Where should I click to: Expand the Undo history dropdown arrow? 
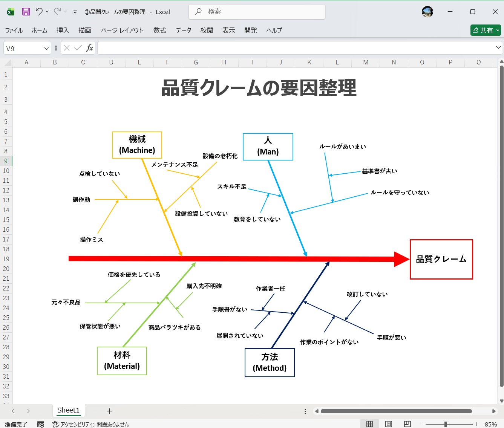pyautogui.click(x=47, y=12)
